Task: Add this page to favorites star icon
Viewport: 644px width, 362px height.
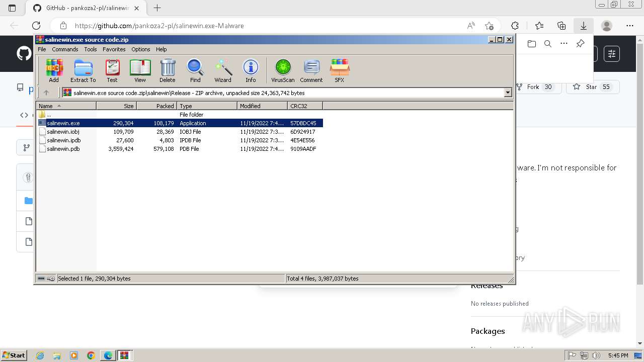Action: 489,26
